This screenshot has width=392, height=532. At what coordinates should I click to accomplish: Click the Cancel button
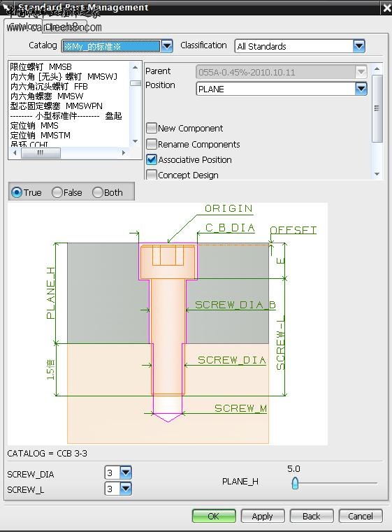click(361, 516)
